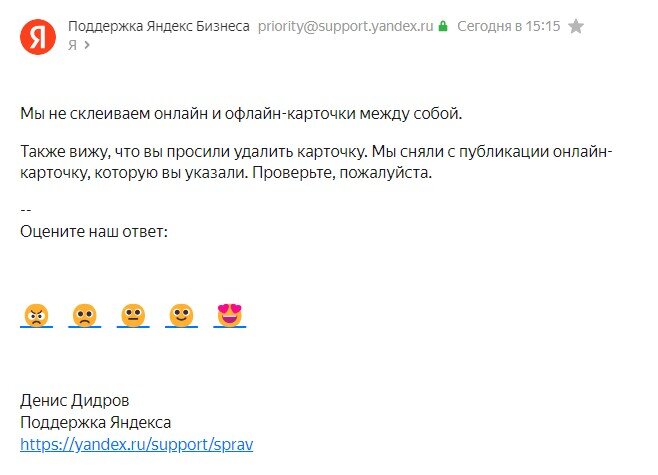Rate with the heart-eyes emoji
The height and width of the screenshot is (475, 658).
pyautogui.click(x=230, y=315)
